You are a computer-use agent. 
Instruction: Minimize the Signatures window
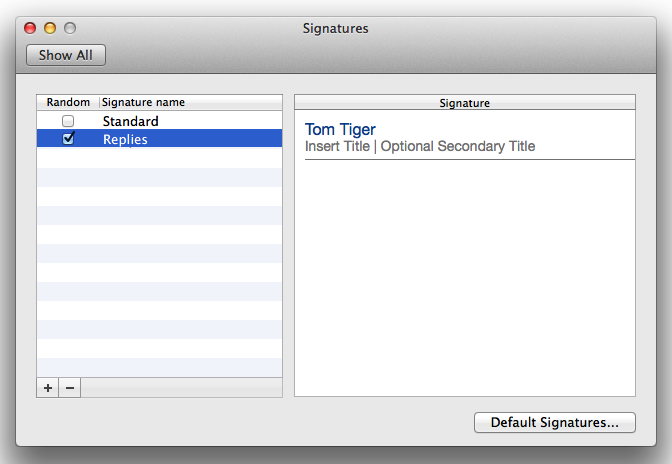(x=50, y=28)
